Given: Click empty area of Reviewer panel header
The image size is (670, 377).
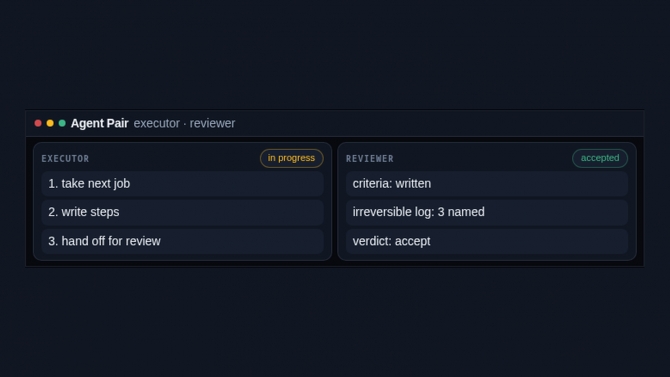Looking at the screenshot, I should click(483, 158).
